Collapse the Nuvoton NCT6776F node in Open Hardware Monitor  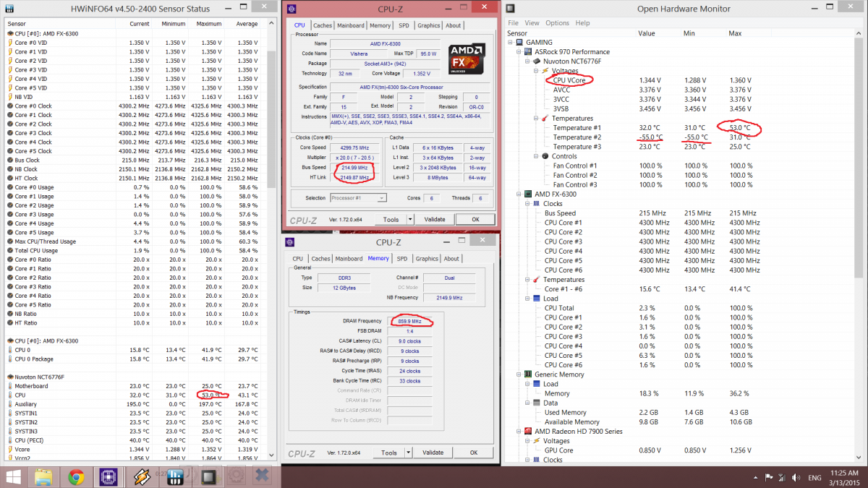tap(527, 61)
